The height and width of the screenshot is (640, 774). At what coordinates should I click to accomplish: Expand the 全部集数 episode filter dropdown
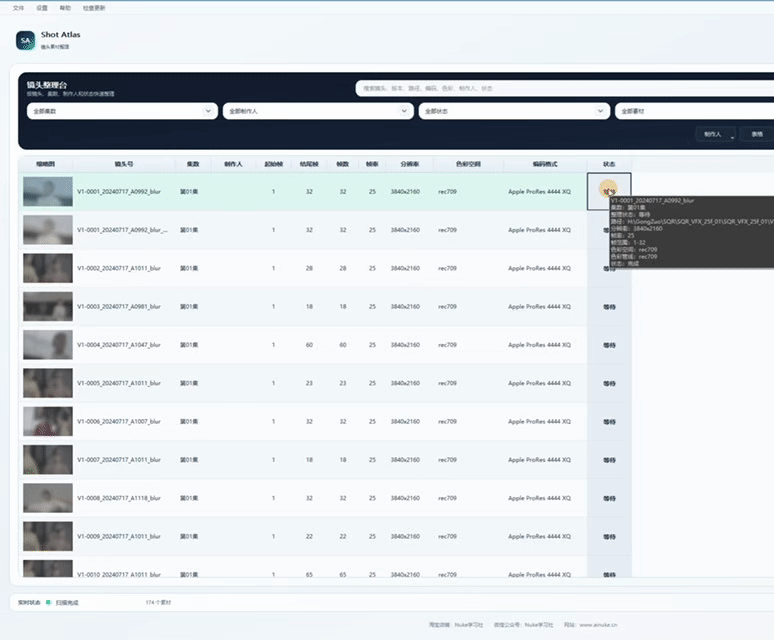122,111
